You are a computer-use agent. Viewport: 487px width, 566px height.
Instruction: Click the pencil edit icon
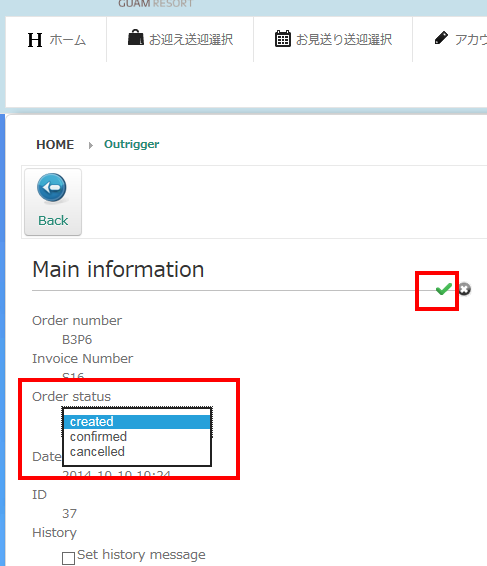pyautogui.click(x=441, y=38)
